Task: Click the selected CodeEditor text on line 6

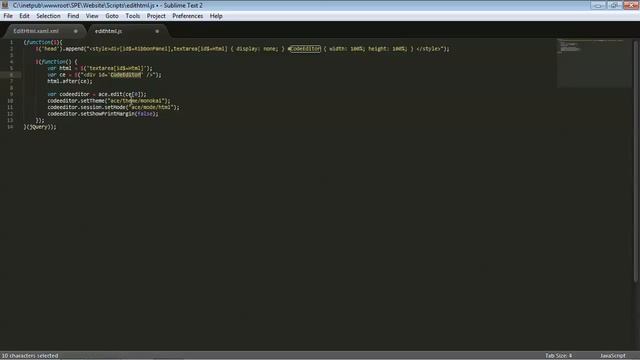Action: [125, 75]
